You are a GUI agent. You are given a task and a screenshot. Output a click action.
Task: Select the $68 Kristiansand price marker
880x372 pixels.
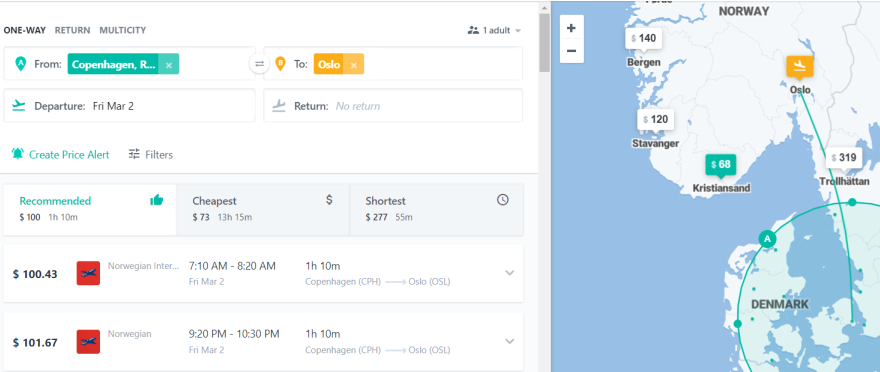point(721,164)
